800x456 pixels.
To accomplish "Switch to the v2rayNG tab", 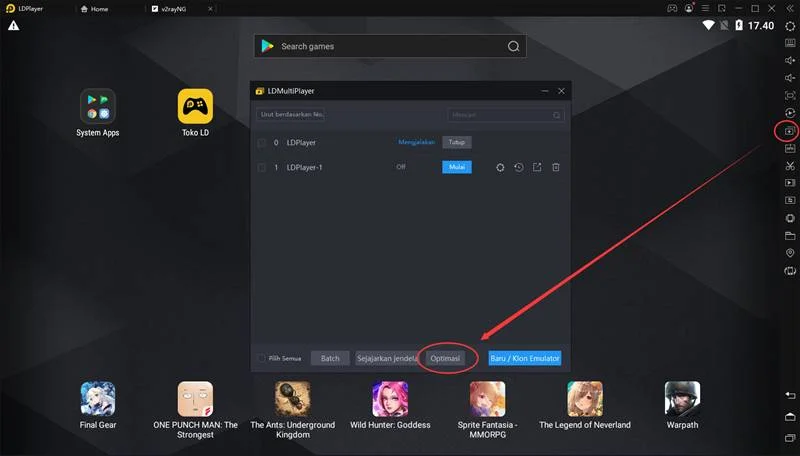I will coord(169,9).
